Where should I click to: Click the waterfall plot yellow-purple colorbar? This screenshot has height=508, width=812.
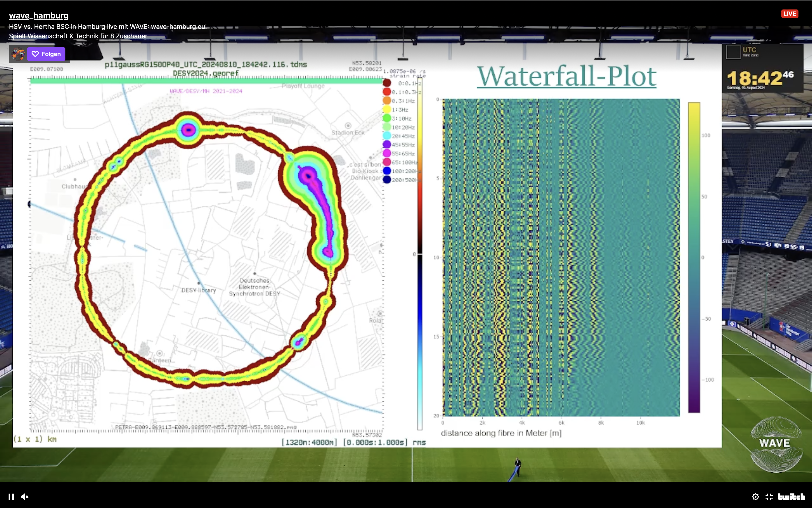pyautogui.click(x=694, y=257)
